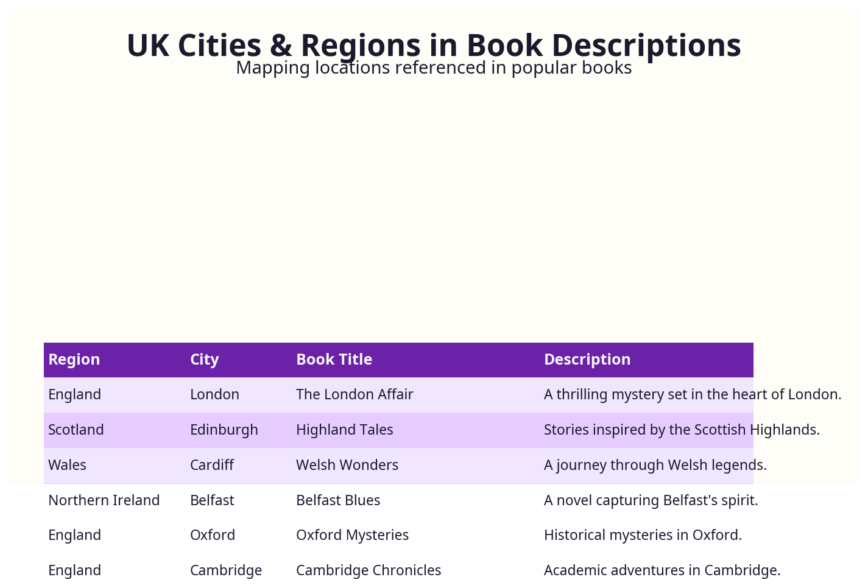Select Belfast Blues in the table
The height and width of the screenshot is (588, 868).
pyautogui.click(x=338, y=500)
